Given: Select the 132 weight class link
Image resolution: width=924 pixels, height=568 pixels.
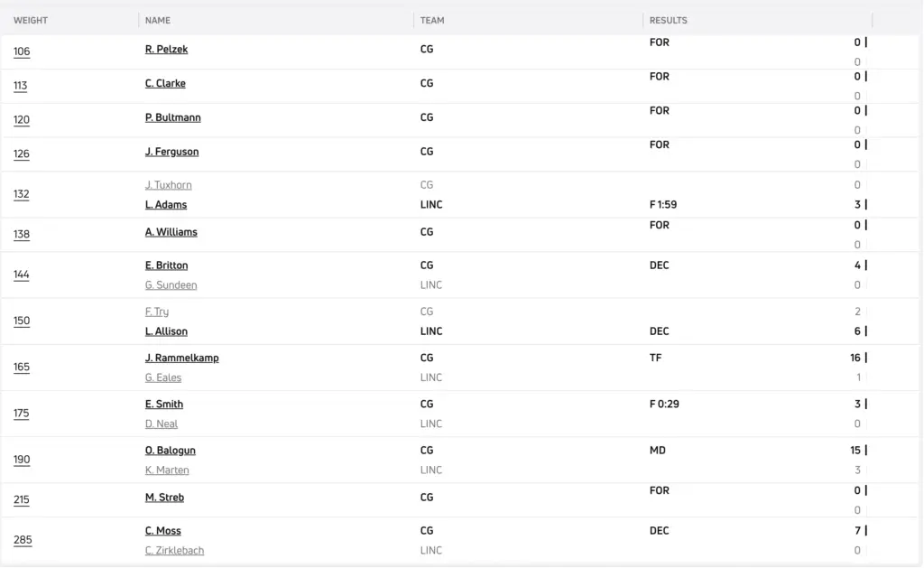Looking at the screenshot, I should tap(22, 194).
